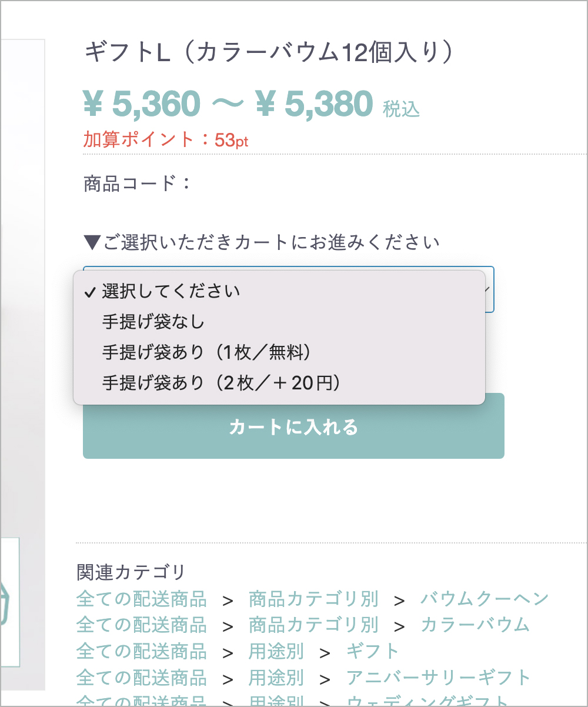
Task: Open 全ての配送商品 in the first breadcrumb row
Action: 142,599
